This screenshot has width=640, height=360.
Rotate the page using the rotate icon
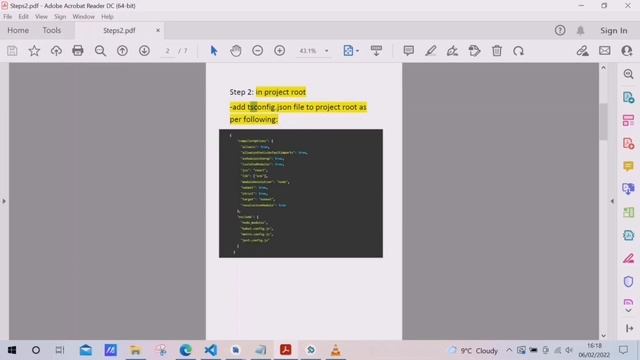point(519,51)
